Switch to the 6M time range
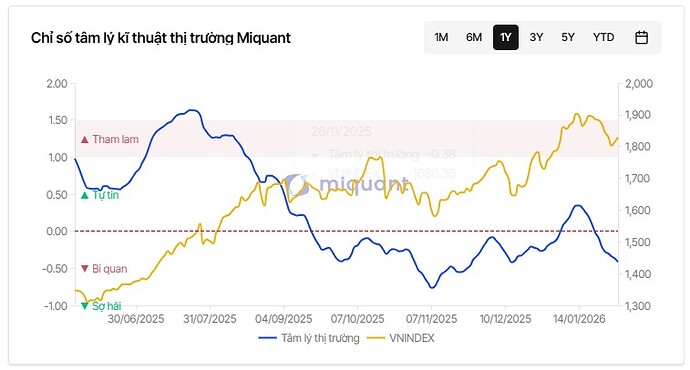The image size is (690, 370). point(473,37)
